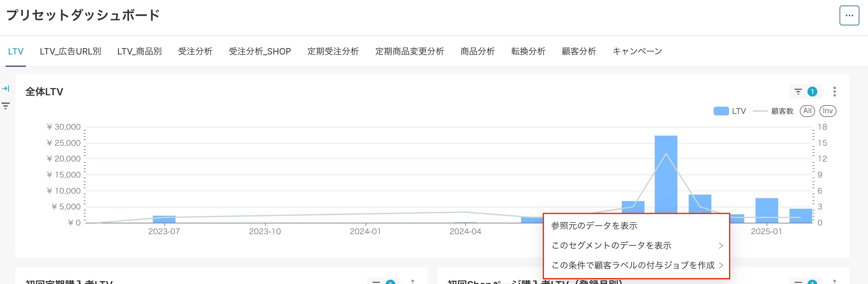Select 参照元のデータを表示 menu item
The width and height of the screenshot is (868, 284).
pos(636,226)
